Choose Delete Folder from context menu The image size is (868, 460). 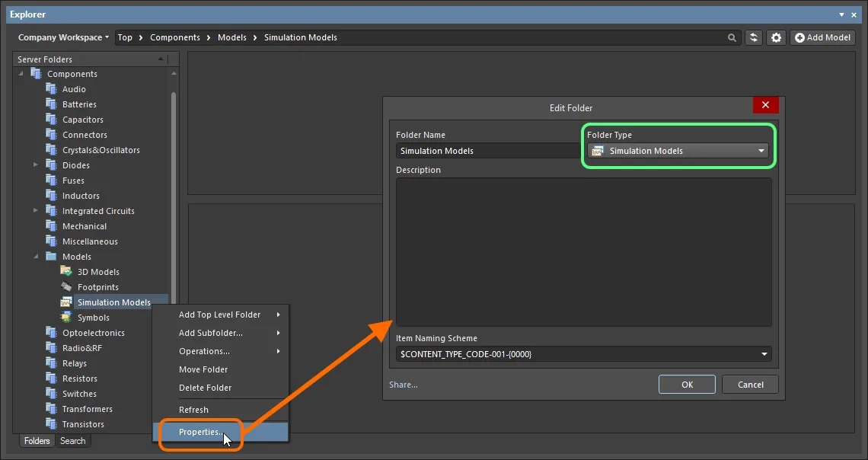[220, 388]
